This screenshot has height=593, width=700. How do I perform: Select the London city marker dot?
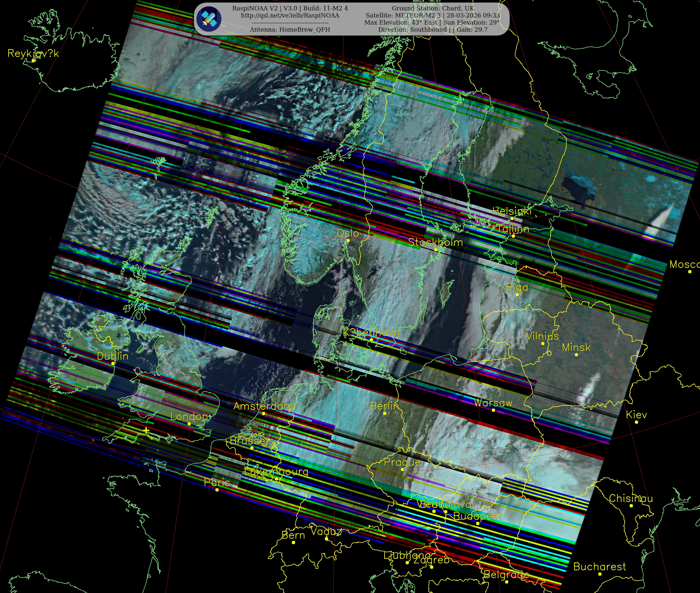click(189, 424)
